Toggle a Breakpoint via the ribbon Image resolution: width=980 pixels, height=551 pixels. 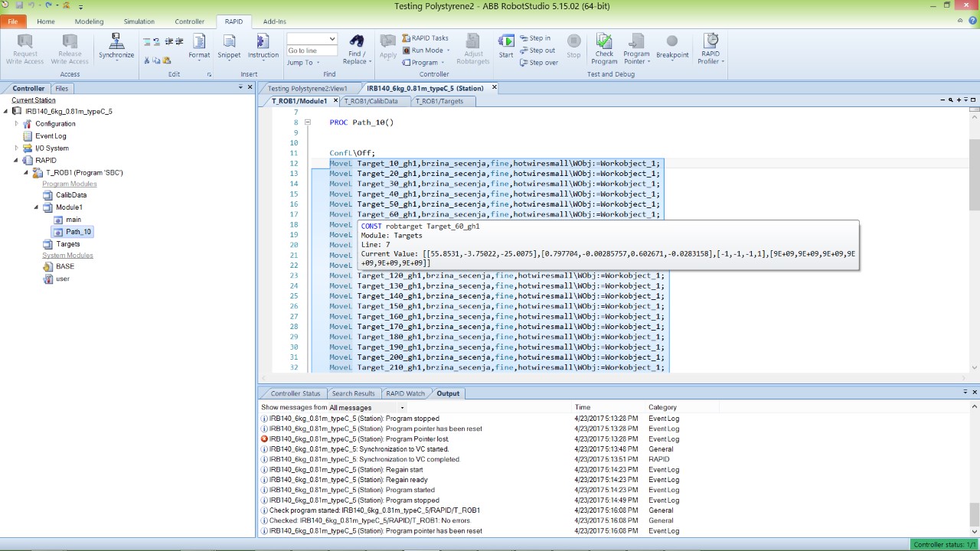click(x=672, y=46)
